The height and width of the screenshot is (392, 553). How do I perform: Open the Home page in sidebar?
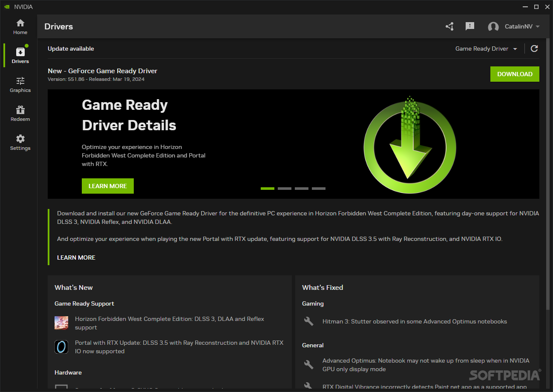[x=20, y=26]
